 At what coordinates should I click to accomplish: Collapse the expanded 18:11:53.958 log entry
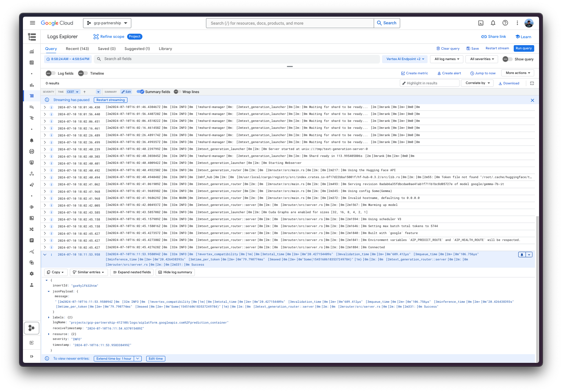[x=45, y=255]
